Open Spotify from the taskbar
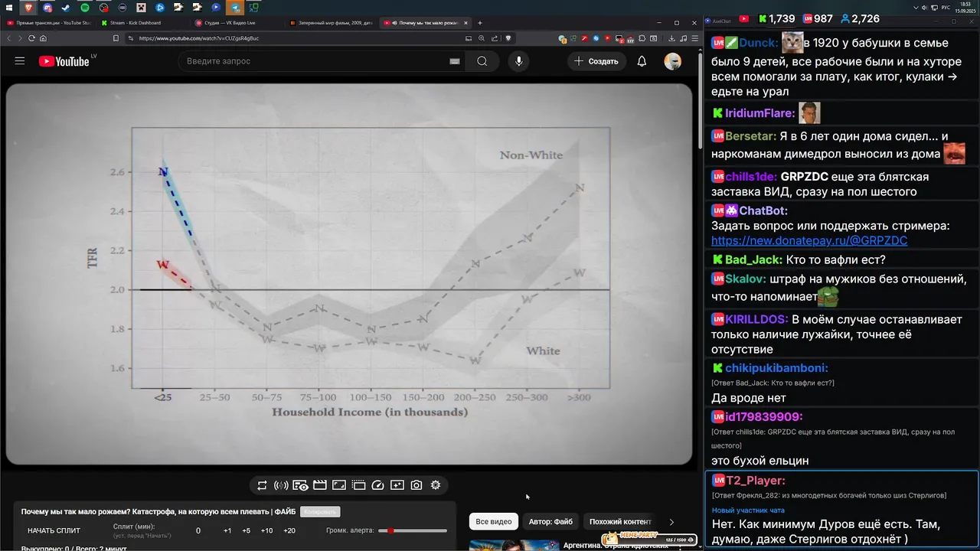The height and width of the screenshot is (551, 980). point(85,8)
